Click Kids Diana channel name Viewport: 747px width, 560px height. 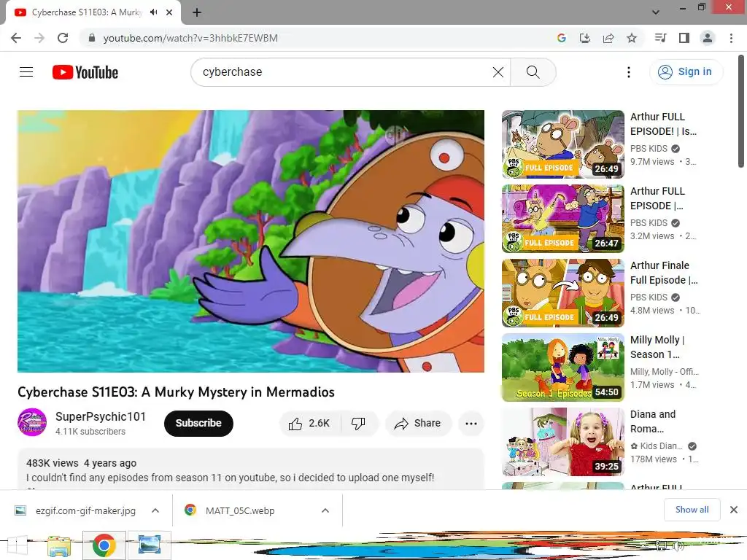(x=661, y=446)
